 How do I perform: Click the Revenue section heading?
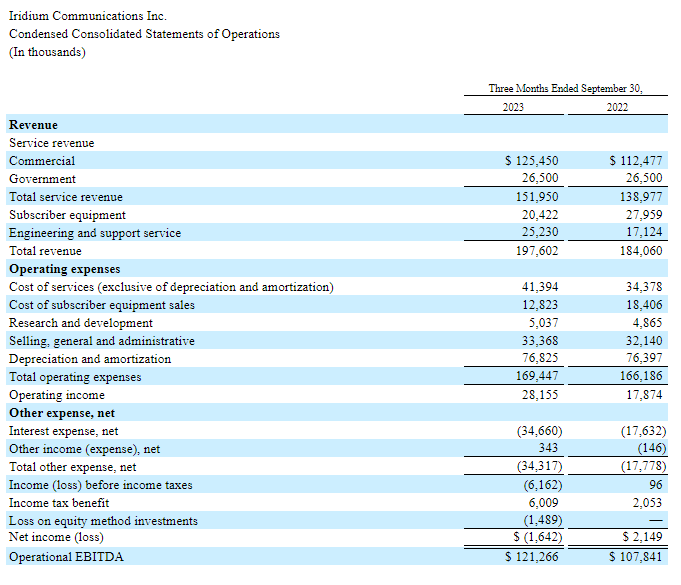[x=33, y=125]
